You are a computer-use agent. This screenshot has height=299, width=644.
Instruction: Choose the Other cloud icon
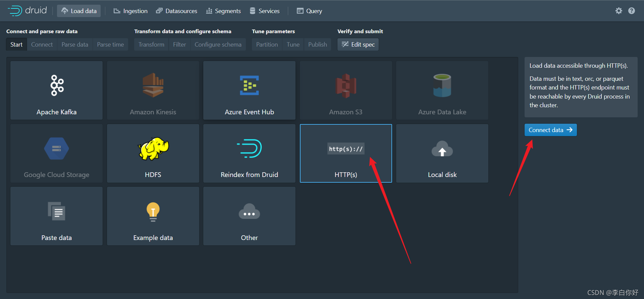(249, 212)
